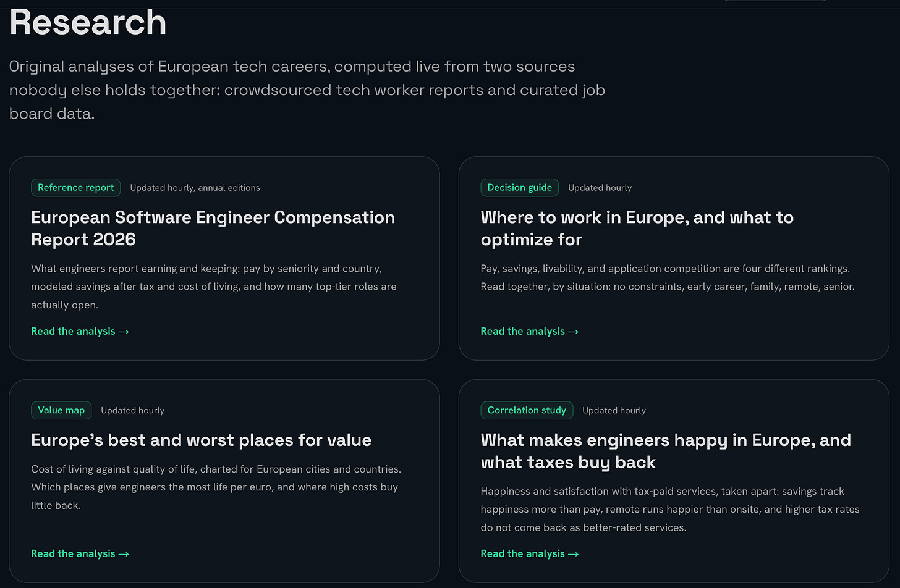Select the 'Decision guide' tag badge

520,188
